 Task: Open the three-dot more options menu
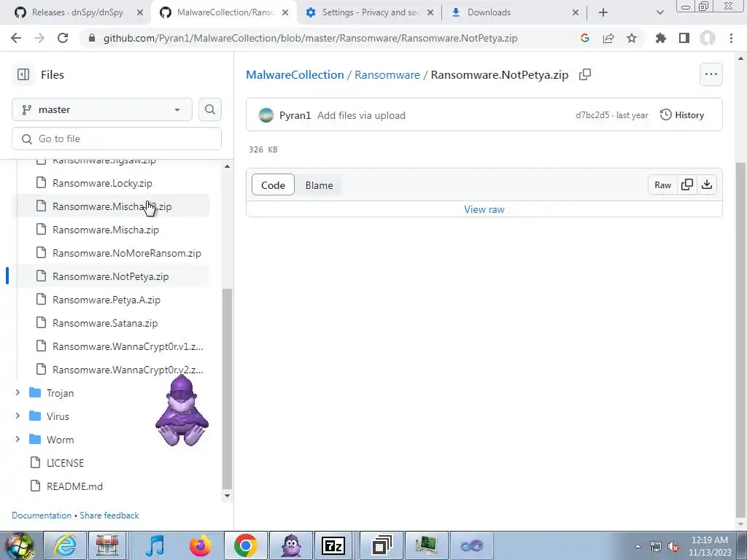tap(711, 74)
